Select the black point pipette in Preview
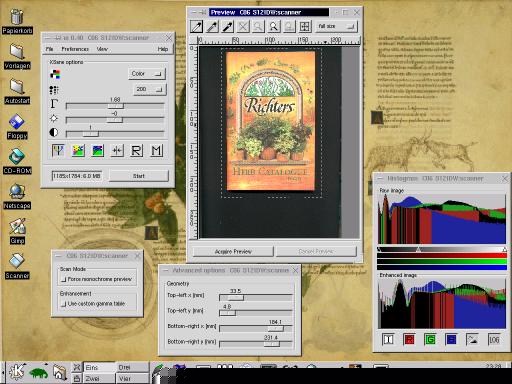 coord(228,26)
